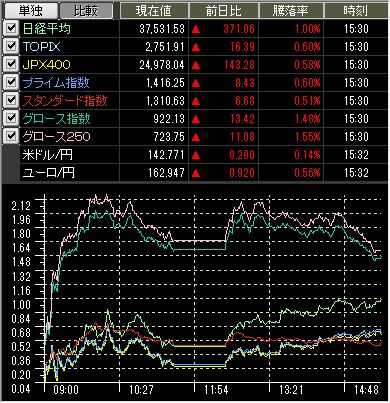Switch to the 単独 tab

(x=30, y=11)
